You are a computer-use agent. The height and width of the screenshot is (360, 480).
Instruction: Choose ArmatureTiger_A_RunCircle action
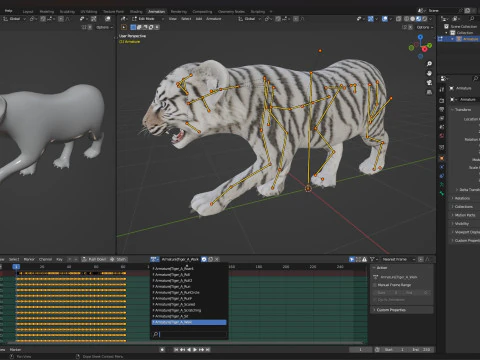click(x=189, y=293)
